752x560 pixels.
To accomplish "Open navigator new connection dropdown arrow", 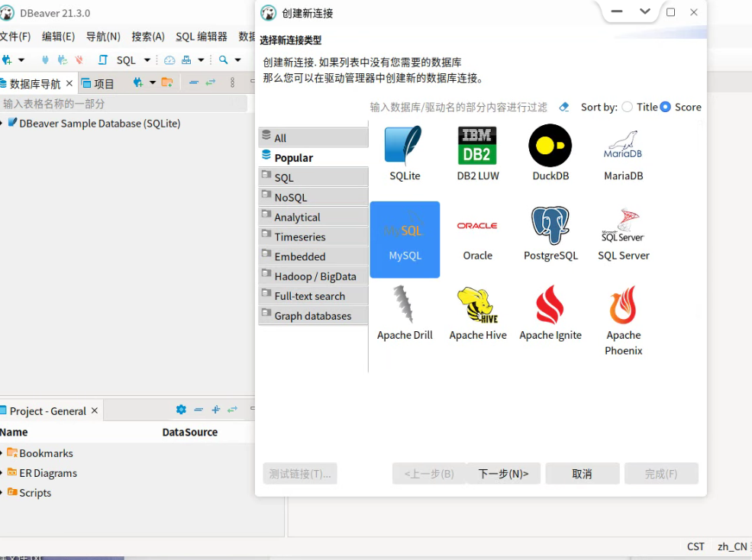I will point(153,82).
